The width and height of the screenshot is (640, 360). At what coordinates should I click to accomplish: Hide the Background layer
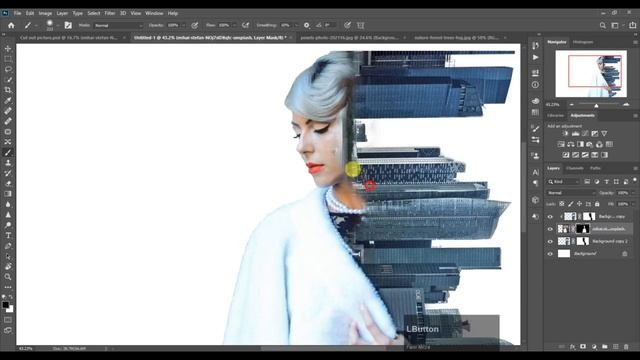[550, 254]
